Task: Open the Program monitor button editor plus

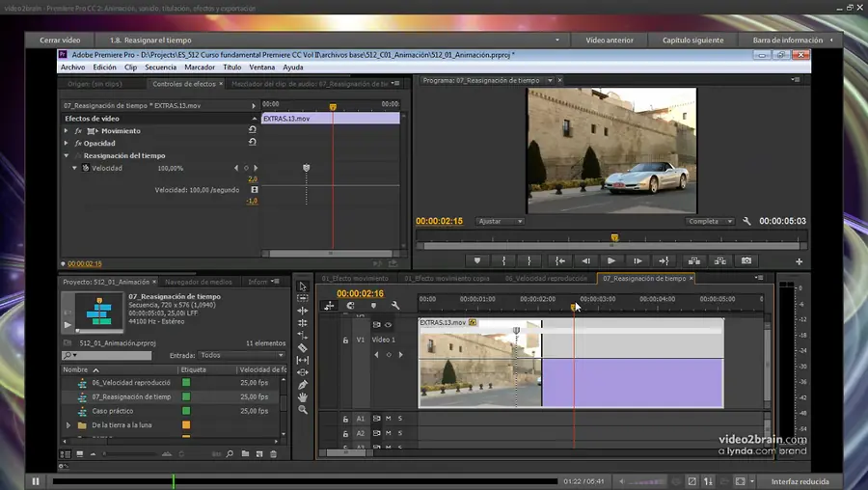Action: 799,261
